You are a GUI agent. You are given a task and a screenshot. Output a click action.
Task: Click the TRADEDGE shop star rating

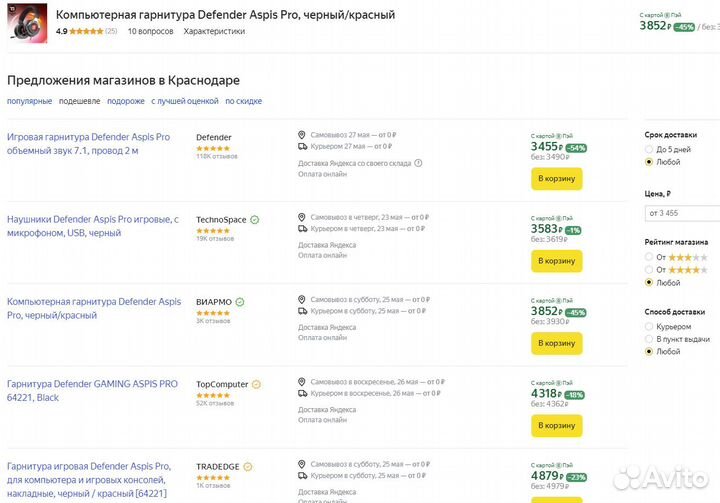(x=213, y=477)
